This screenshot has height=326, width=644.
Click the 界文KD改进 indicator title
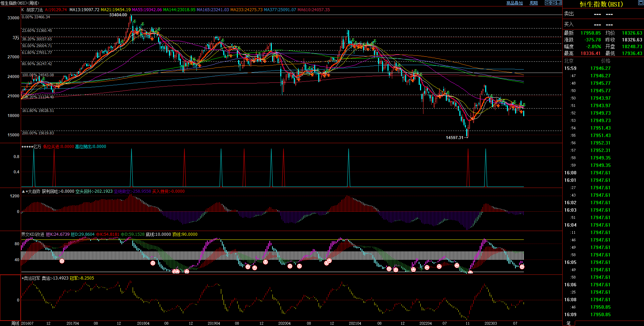click(x=33, y=234)
